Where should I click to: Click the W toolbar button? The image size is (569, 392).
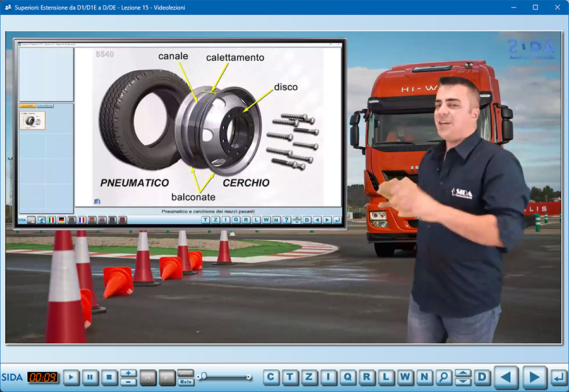pyautogui.click(x=405, y=377)
